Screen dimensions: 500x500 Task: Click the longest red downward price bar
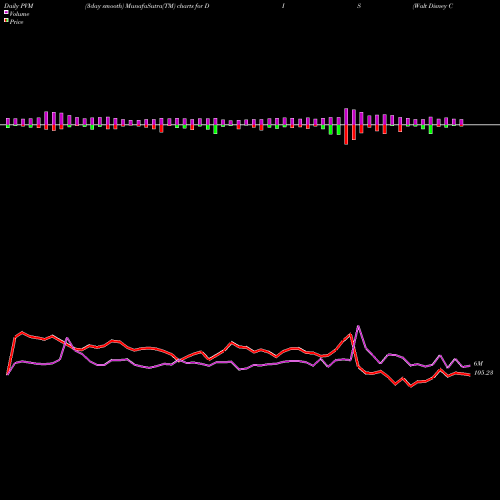346,135
